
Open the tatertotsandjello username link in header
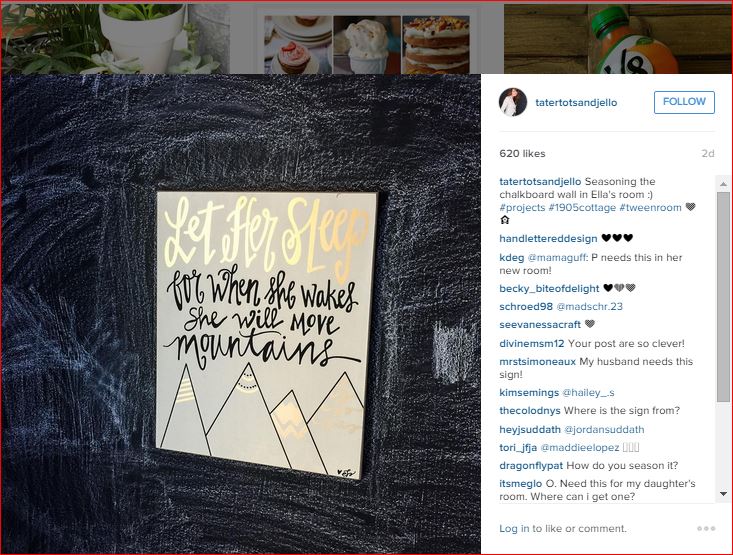click(x=576, y=102)
